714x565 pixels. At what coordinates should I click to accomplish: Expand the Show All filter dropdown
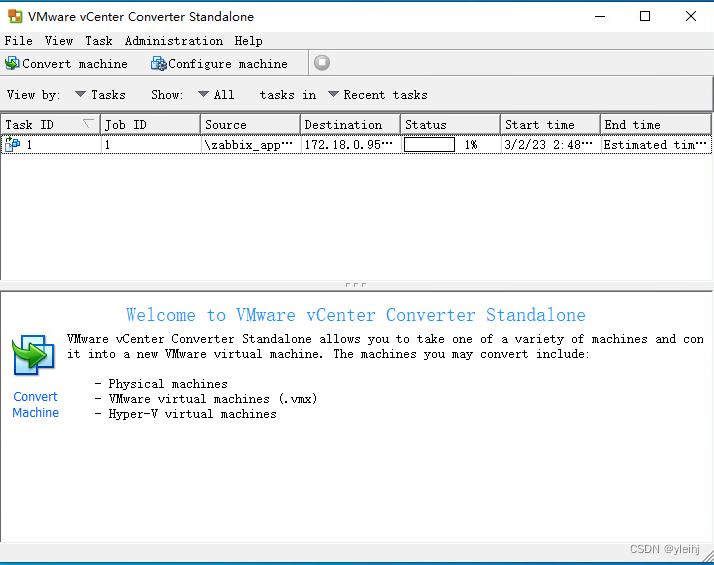coord(217,95)
